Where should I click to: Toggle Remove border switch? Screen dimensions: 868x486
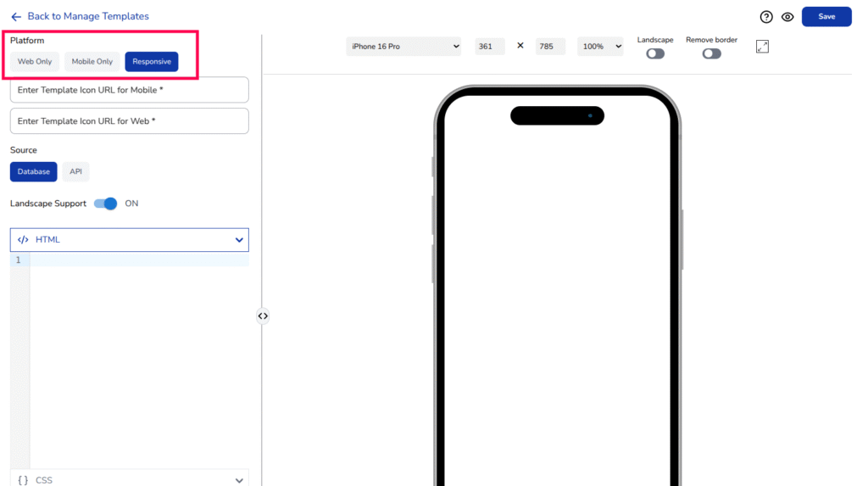pyautogui.click(x=711, y=53)
